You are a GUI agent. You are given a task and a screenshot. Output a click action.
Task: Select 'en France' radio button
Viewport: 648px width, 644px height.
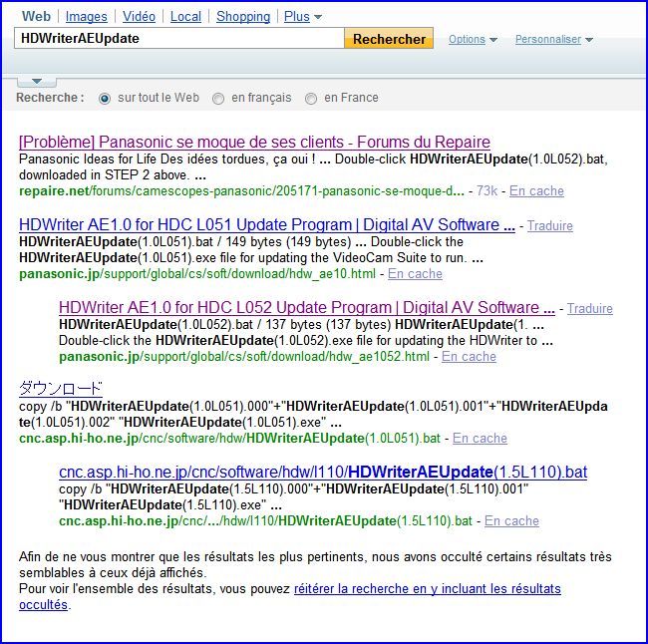click(311, 99)
